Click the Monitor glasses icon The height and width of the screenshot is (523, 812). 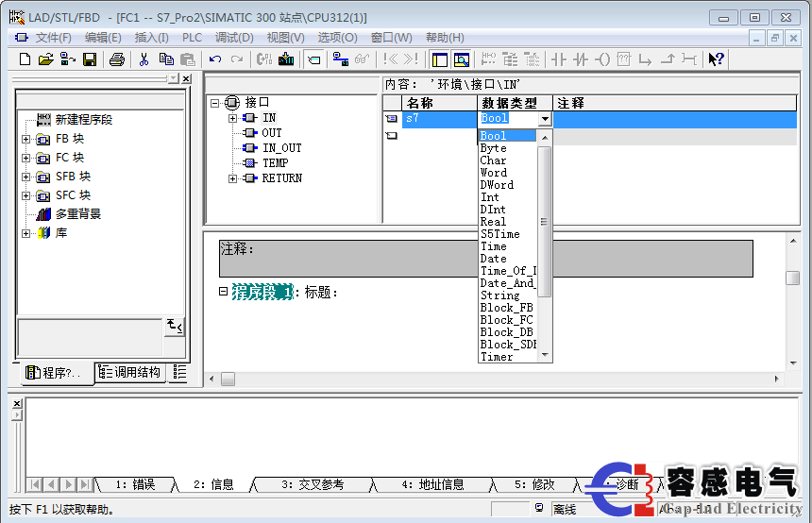[363, 59]
